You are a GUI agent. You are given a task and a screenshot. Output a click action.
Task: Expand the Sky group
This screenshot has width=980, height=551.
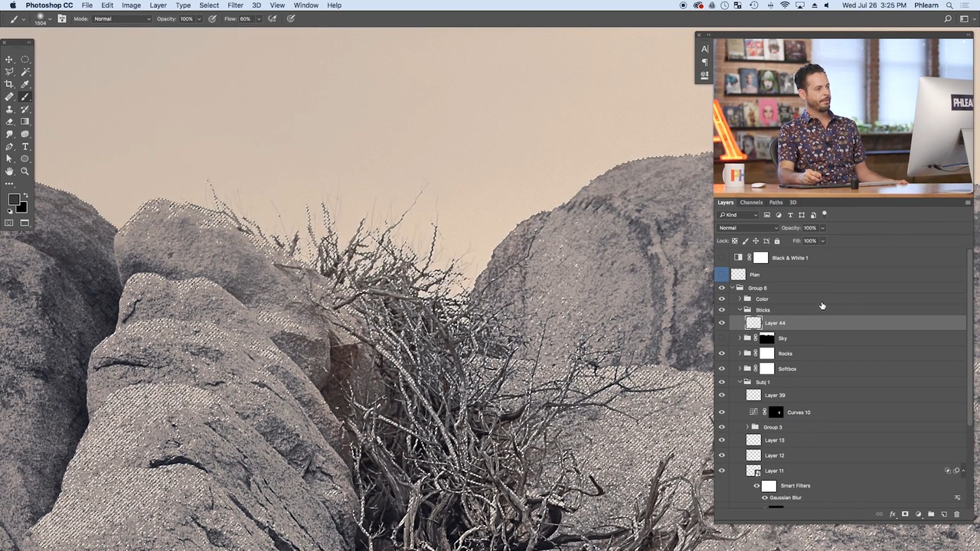[740, 338]
